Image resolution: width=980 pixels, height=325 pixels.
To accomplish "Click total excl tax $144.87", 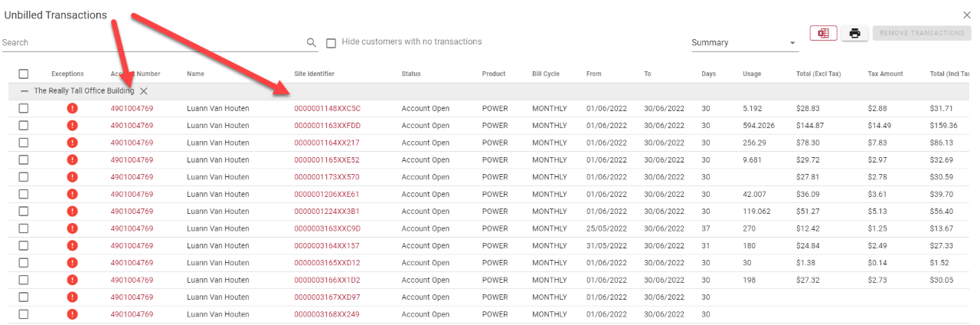I will (810, 126).
